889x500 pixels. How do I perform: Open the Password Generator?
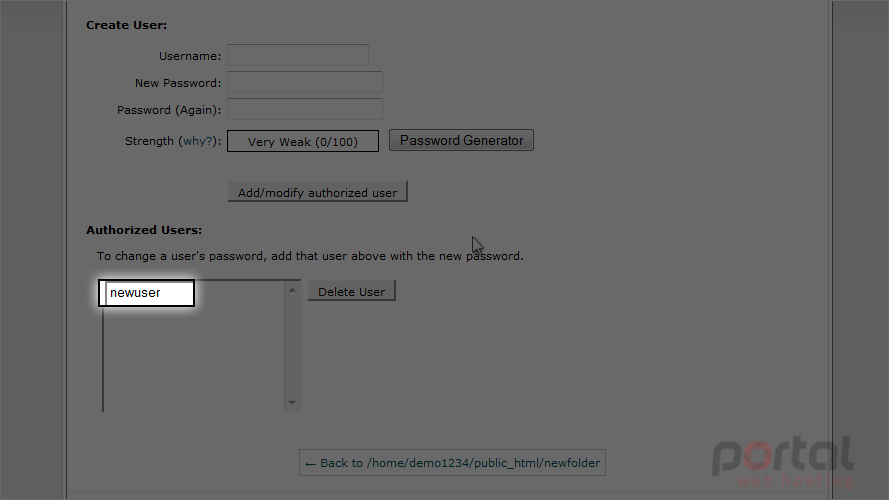[461, 140]
